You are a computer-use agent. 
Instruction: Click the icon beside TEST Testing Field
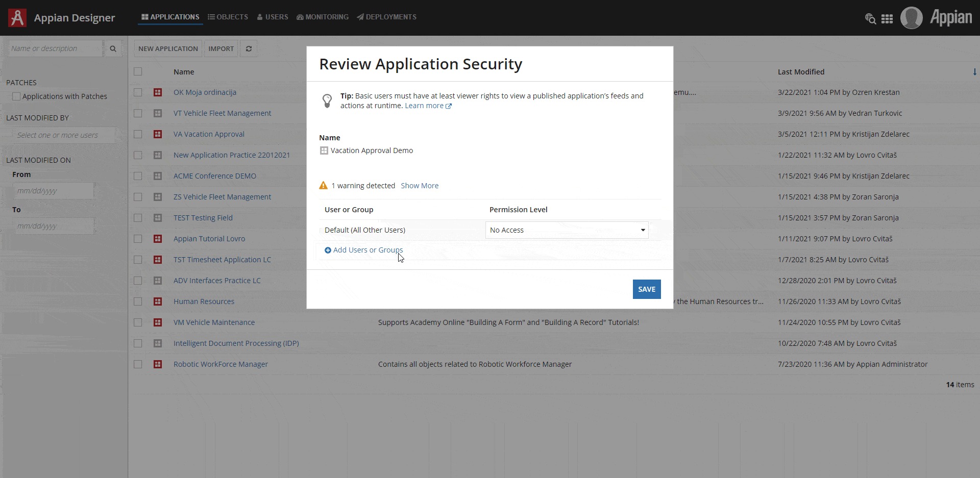point(158,218)
